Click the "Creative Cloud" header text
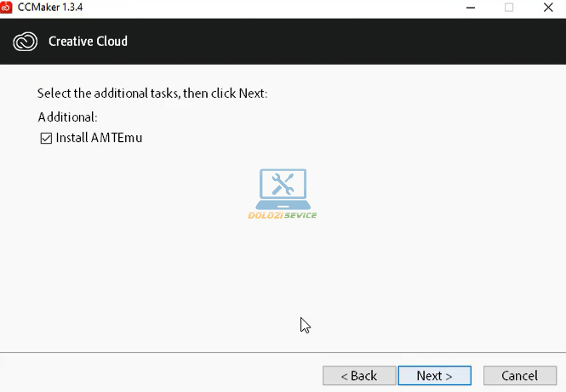Image resolution: width=566 pixels, height=392 pixels. click(88, 41)
